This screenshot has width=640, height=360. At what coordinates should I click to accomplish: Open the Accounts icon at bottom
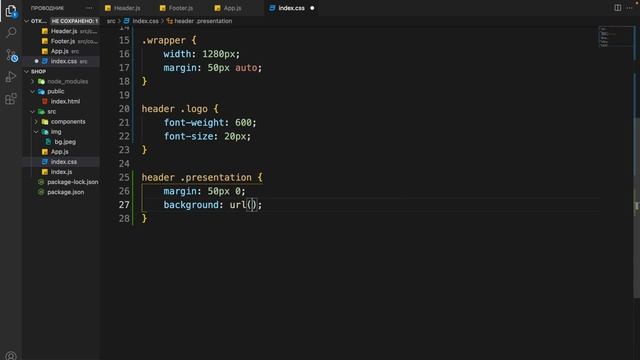point(11,355)
